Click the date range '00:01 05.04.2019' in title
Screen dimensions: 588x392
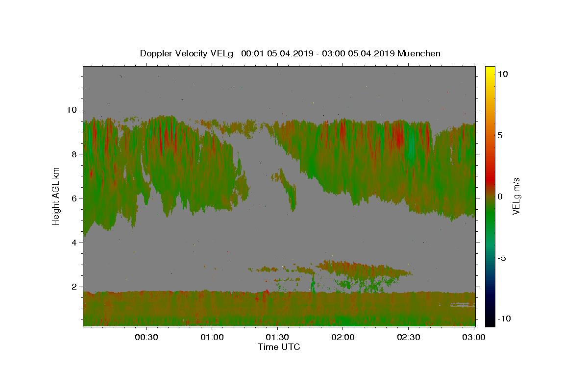coord(278,53)
